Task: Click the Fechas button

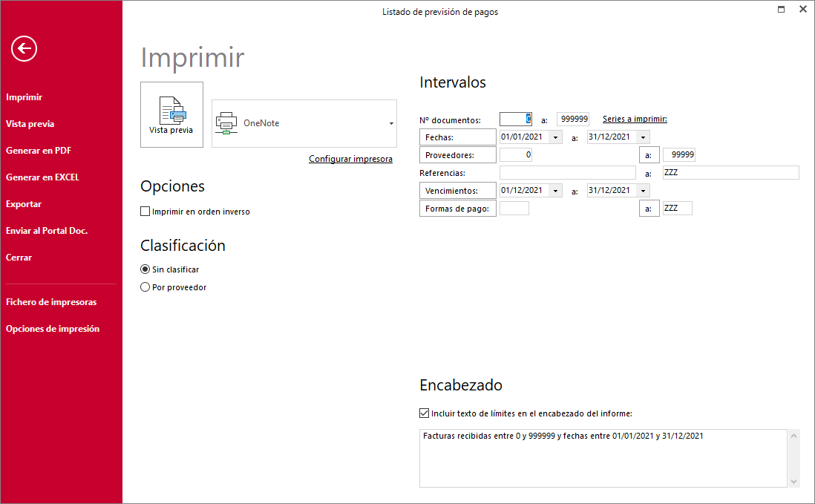Action: coord(458,137)
